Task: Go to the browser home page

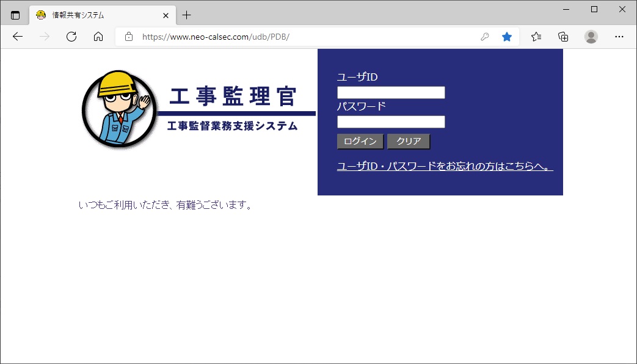Action: pyautogui.click(x=98, y=37)
